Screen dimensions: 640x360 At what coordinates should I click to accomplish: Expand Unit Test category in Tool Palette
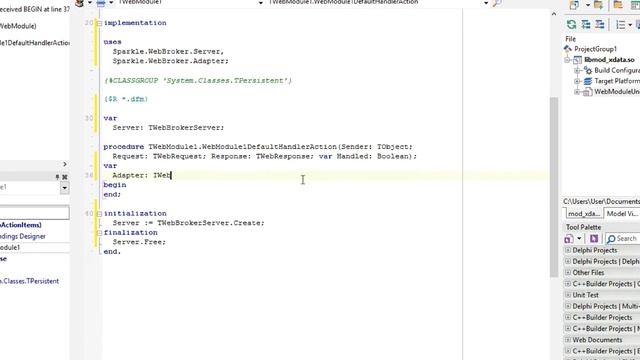[568, 295]
